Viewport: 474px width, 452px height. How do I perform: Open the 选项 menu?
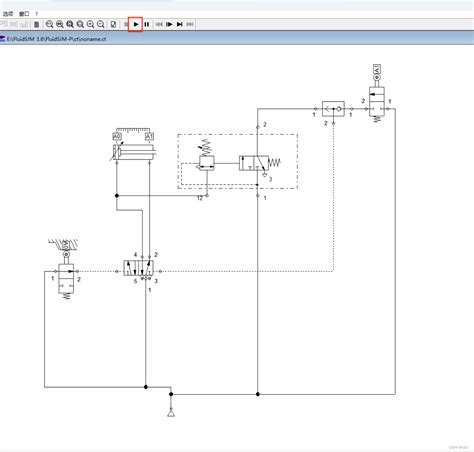point(8,14)
